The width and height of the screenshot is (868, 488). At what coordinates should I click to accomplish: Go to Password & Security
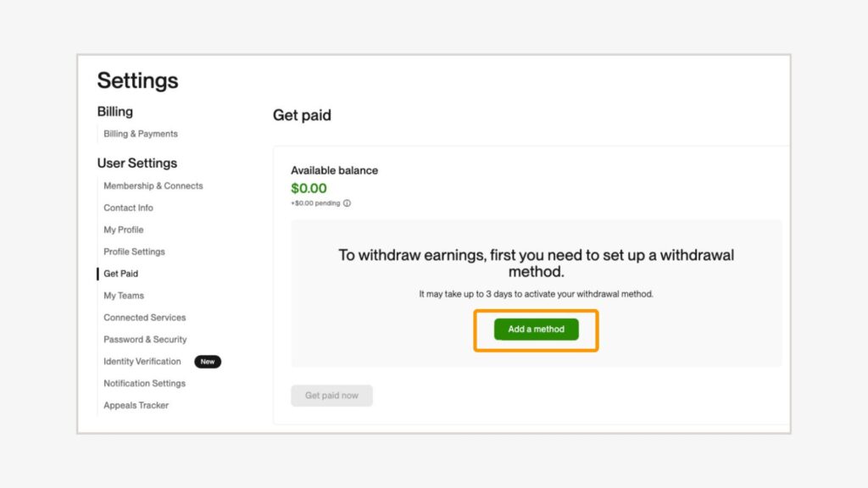point(145,341)
